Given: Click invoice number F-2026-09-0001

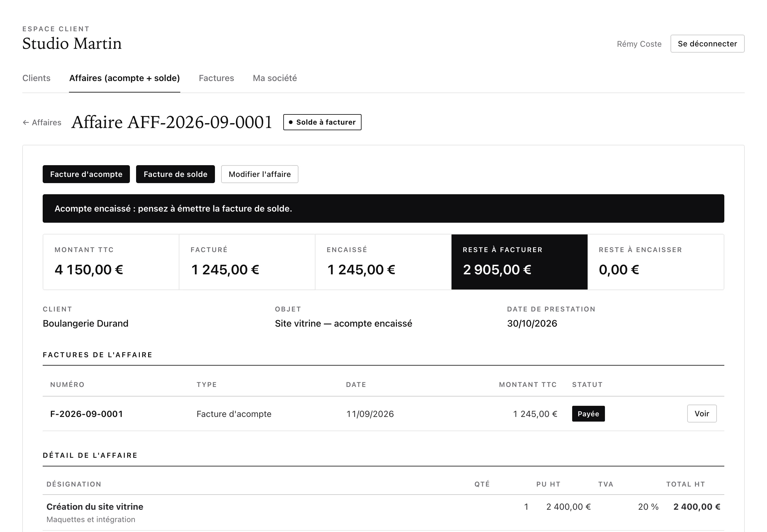Looking at the screenshot, I should pyautogui.click(x=86, y=414).
